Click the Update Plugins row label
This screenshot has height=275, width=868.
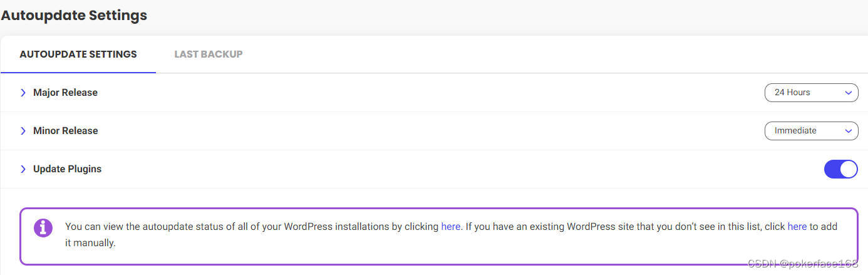(67, 169)
